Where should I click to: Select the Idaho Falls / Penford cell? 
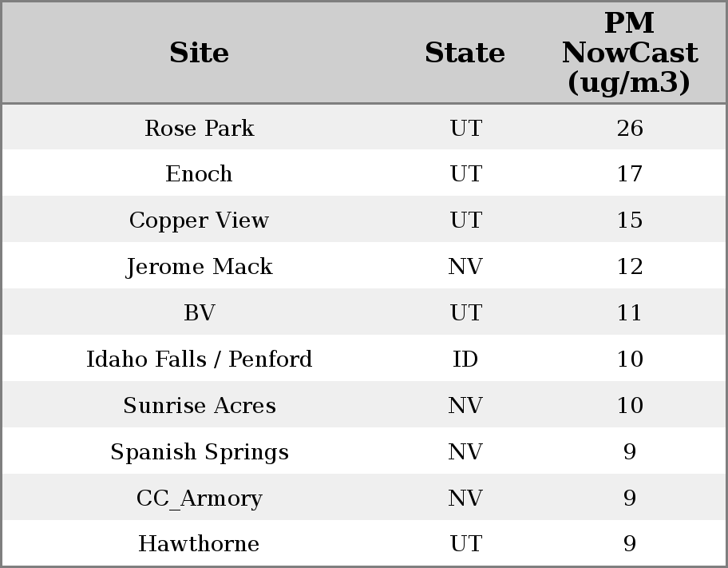[x=200, y=359]
